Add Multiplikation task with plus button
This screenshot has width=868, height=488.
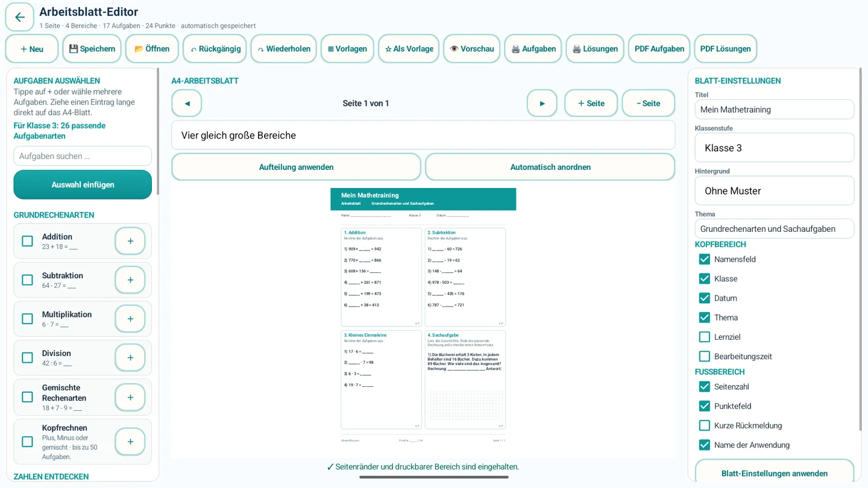[x=130, y=319]
